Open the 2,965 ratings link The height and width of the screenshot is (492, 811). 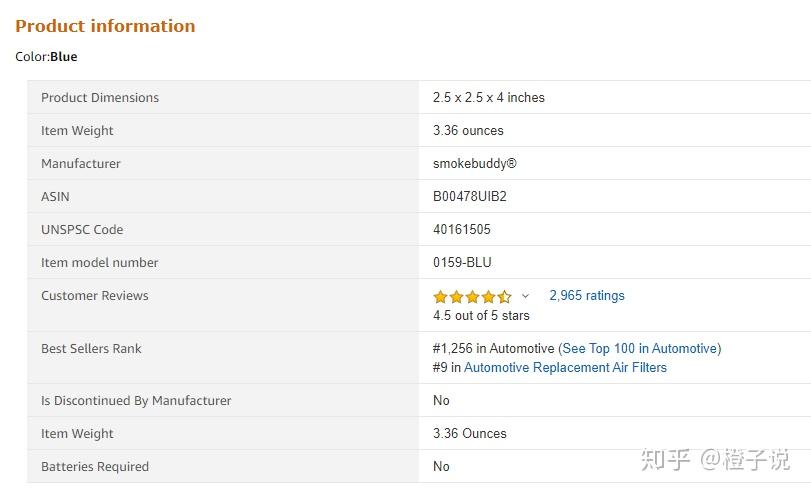click(586, 295)
